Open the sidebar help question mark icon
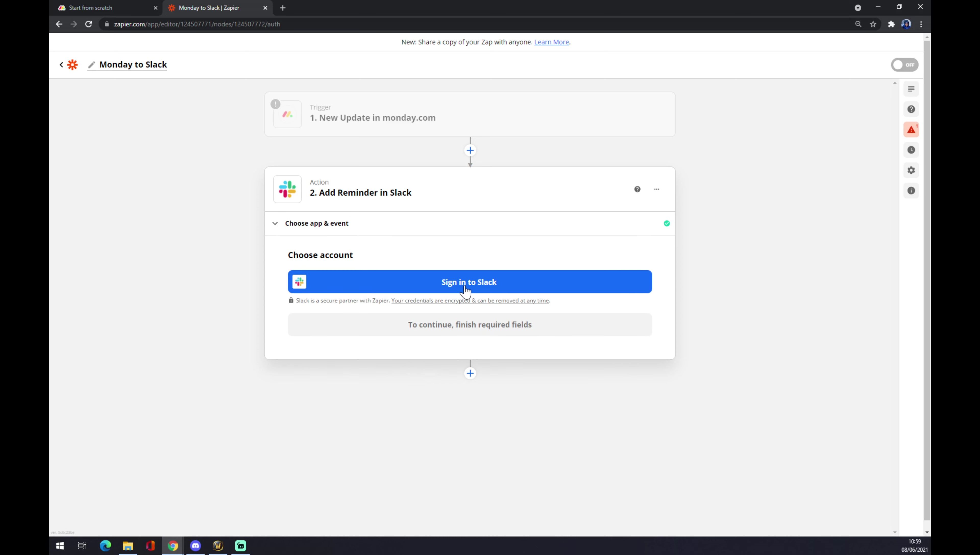 click(x=911, y=109)
